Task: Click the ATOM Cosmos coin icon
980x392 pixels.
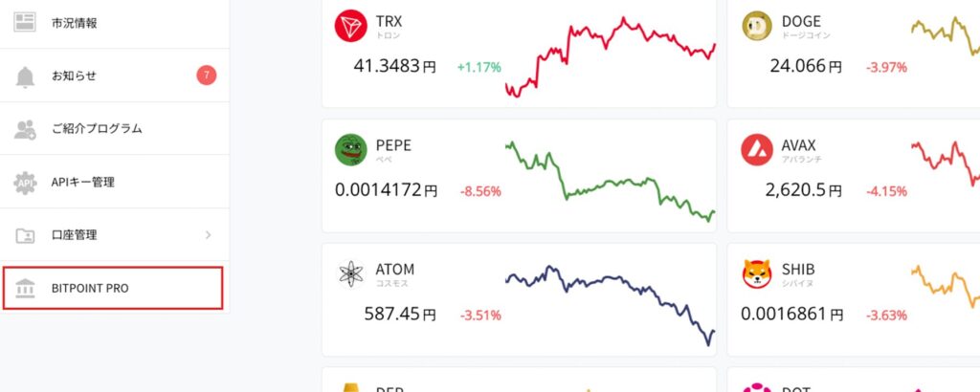Action: tap(351, 274)
